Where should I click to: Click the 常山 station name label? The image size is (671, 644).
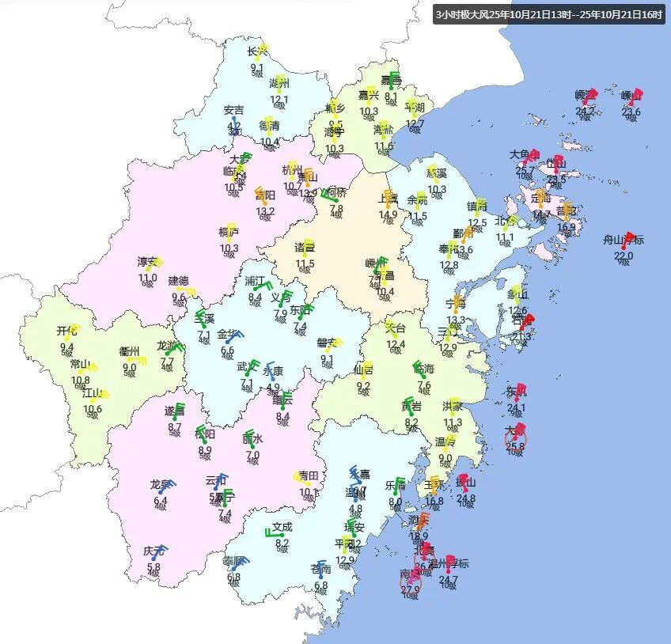[x=81, y=365]
